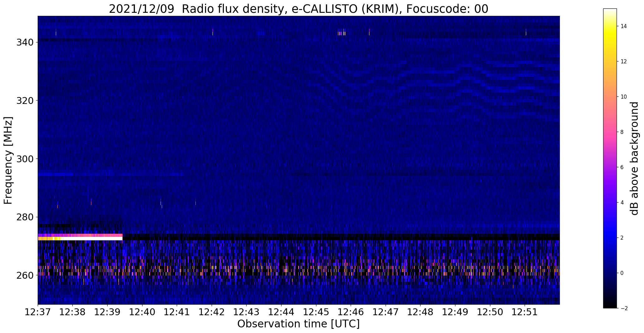Click the y-axis label "Frequency [MHz]"
This screenshot has height=333, width=644.
[x=8, y=160]
